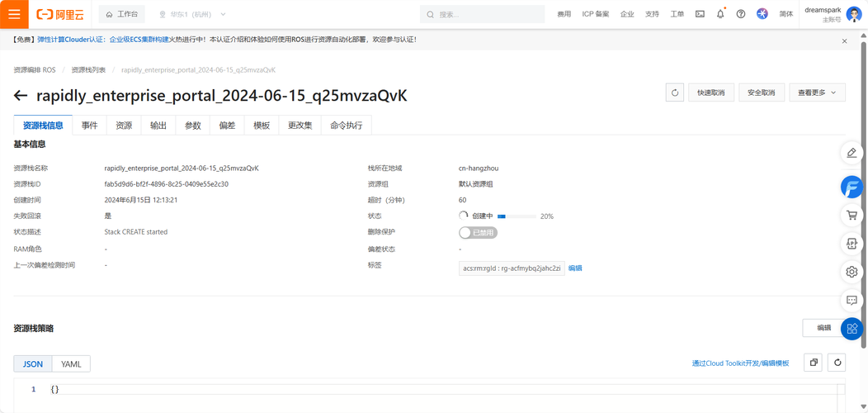The height and width of the screenshot is (413, 868).
Task: Open the 支持 menu
Action: (x=652, y=14)
